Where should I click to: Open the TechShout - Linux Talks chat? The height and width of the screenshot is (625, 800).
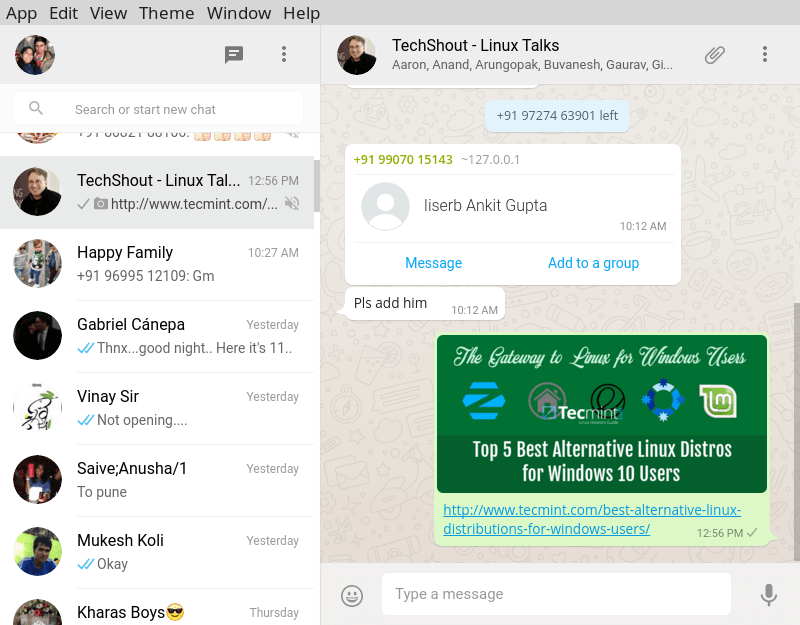point(157,192)
